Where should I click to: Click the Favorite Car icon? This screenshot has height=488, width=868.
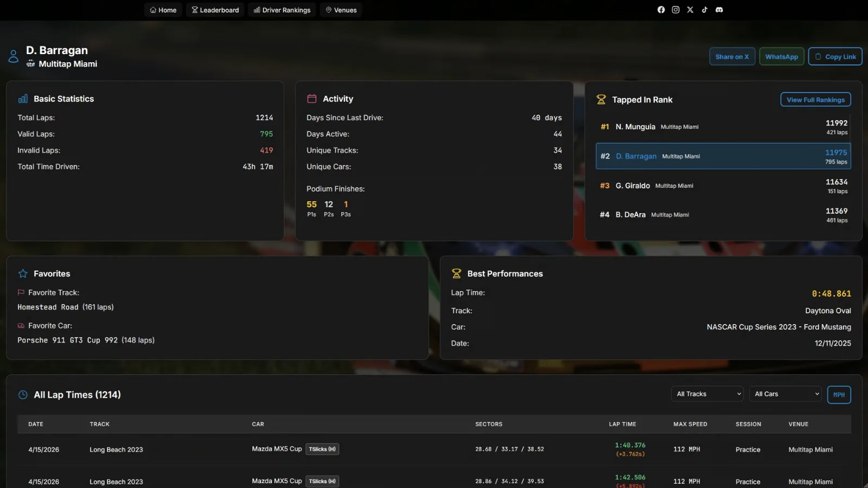21,326
